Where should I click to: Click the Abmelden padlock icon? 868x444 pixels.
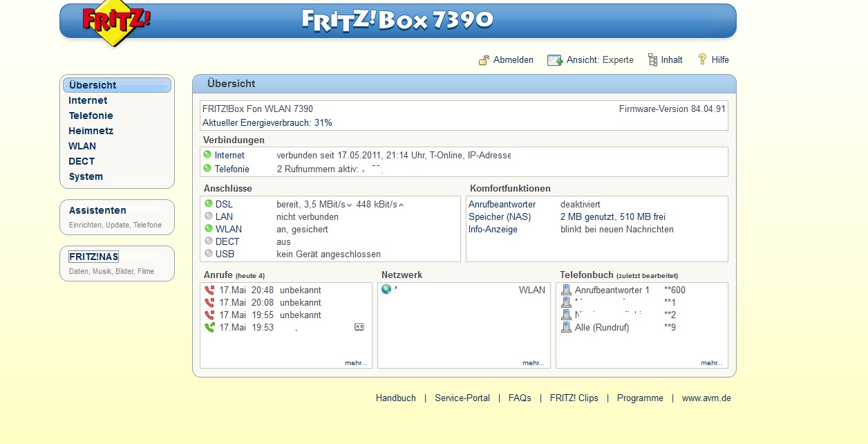point(484,60)
